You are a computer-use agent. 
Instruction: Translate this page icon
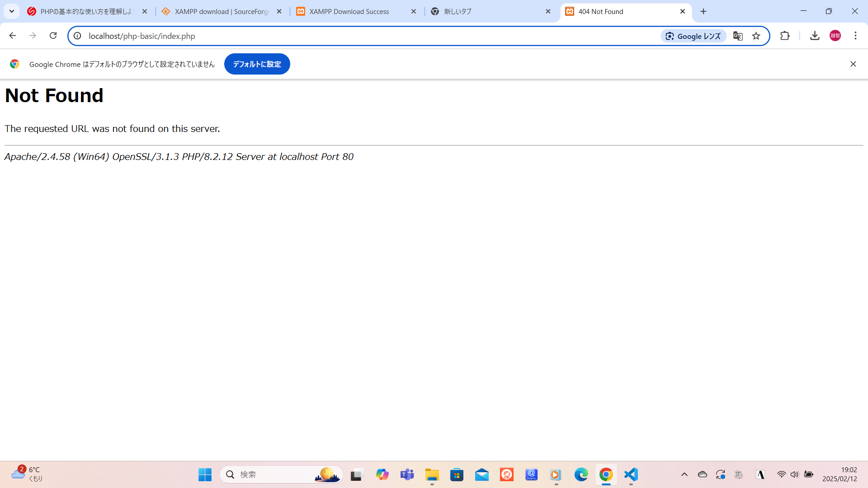(x=738, y=36)
